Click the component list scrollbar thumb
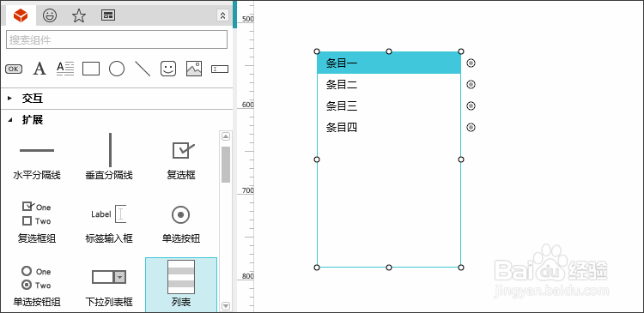 [x=226, y=165]
